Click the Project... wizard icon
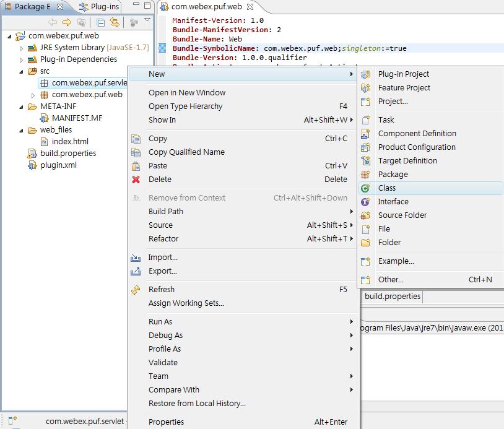The image size is (504, 429). [x=366, y=102]
